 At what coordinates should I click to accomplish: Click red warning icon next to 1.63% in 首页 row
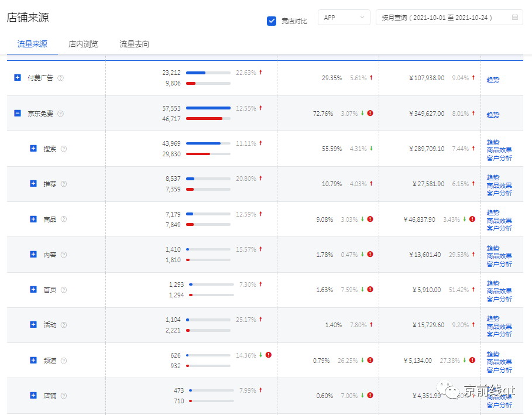[370, 289]
